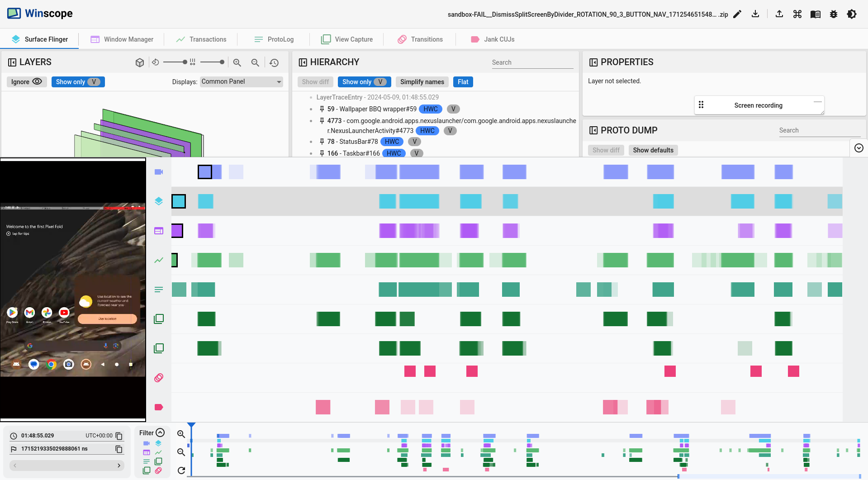Expand the Proto Dump collapse chevron
The height and width of the screenshot is (480, 868).
click(x=859, y=148)
